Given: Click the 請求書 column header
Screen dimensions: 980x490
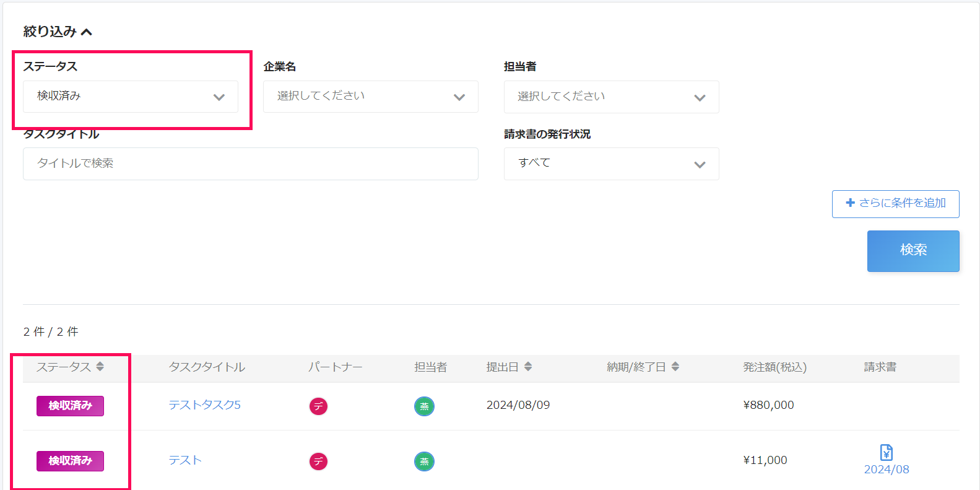Looking at the screenshot, I should [880, 367].
